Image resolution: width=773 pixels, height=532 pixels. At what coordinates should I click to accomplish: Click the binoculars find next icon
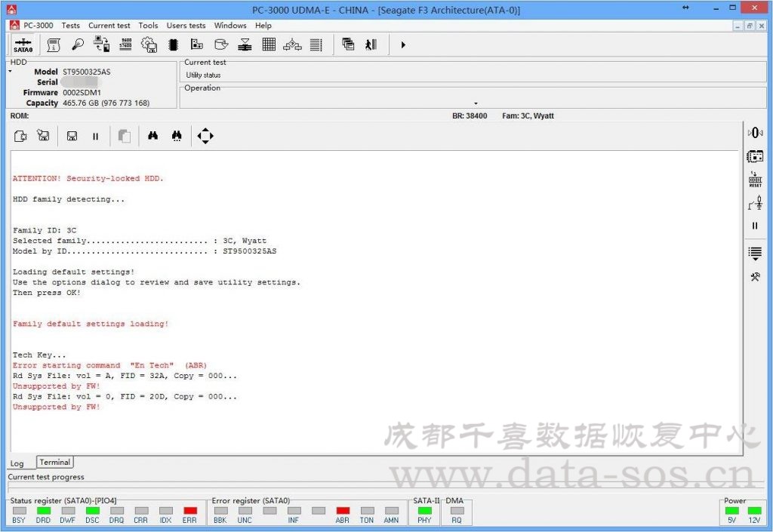coord(177,136)
